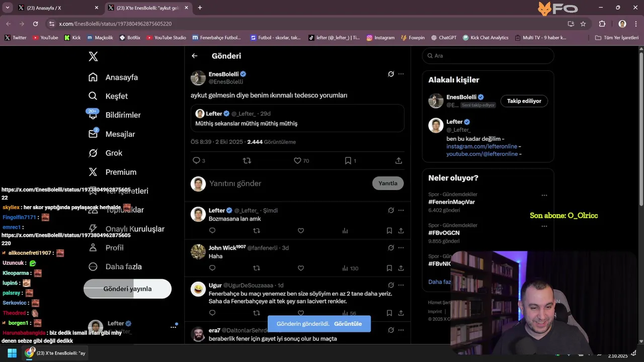
Task: Reload the page in Chrome toolbar
Action: [35, 24]
